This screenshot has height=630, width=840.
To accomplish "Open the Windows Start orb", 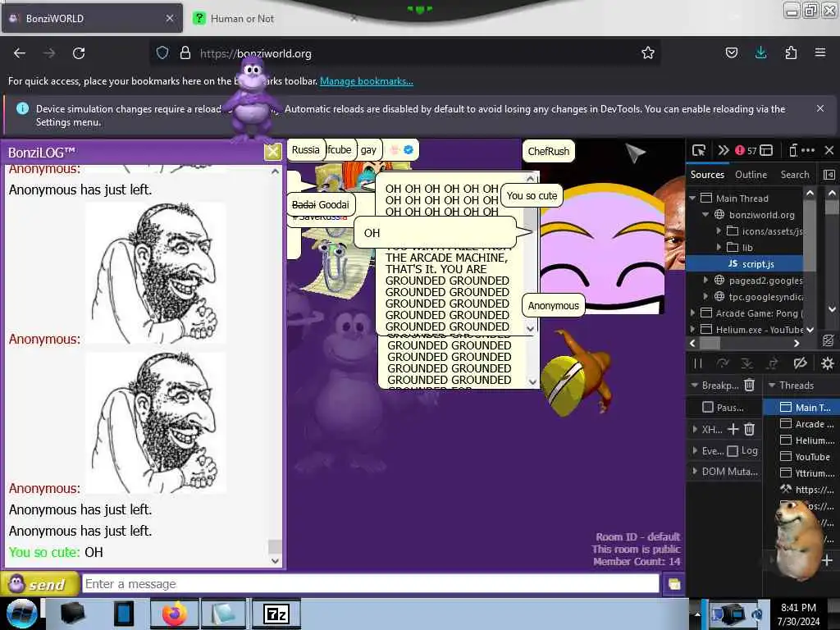I will pos(21,614).
